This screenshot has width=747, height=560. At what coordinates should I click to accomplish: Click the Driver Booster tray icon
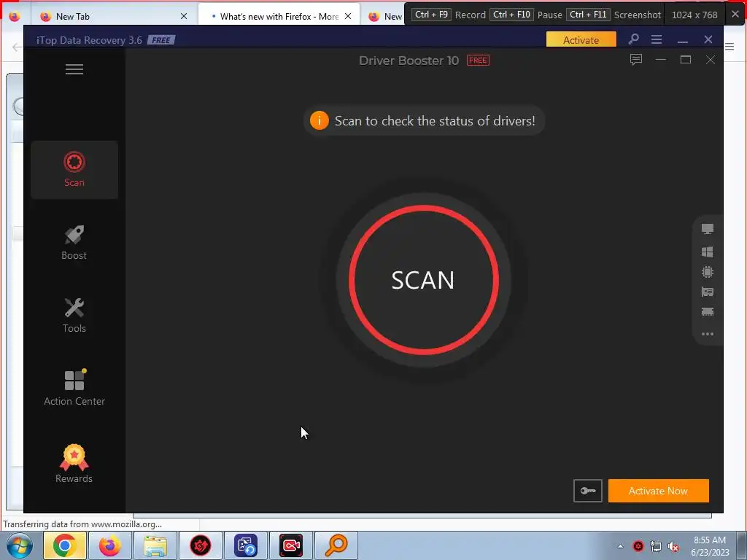tap(638, 546)
